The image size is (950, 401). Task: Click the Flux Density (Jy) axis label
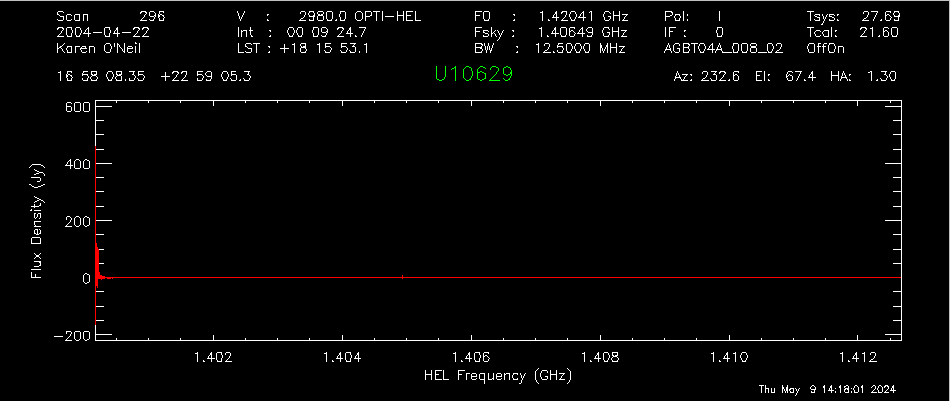(x=36, y=220)
